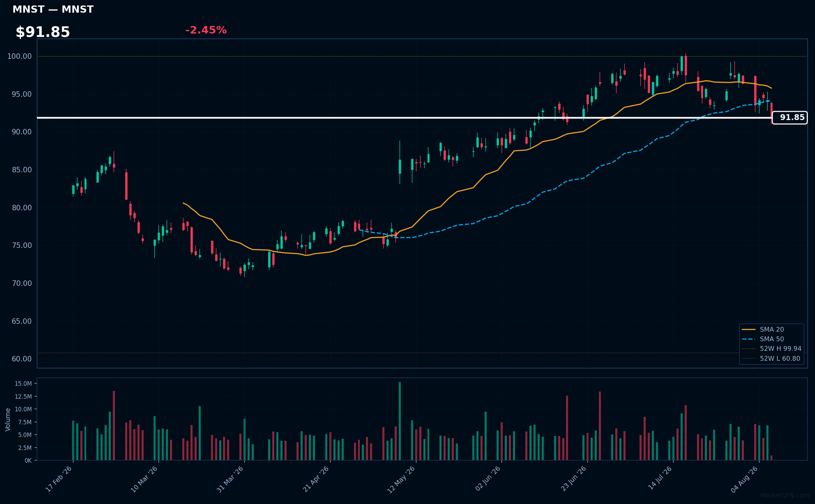Viewport: 815px width, 504px height.
Task: Click the 95.00 price axis label
Action: 22,94
